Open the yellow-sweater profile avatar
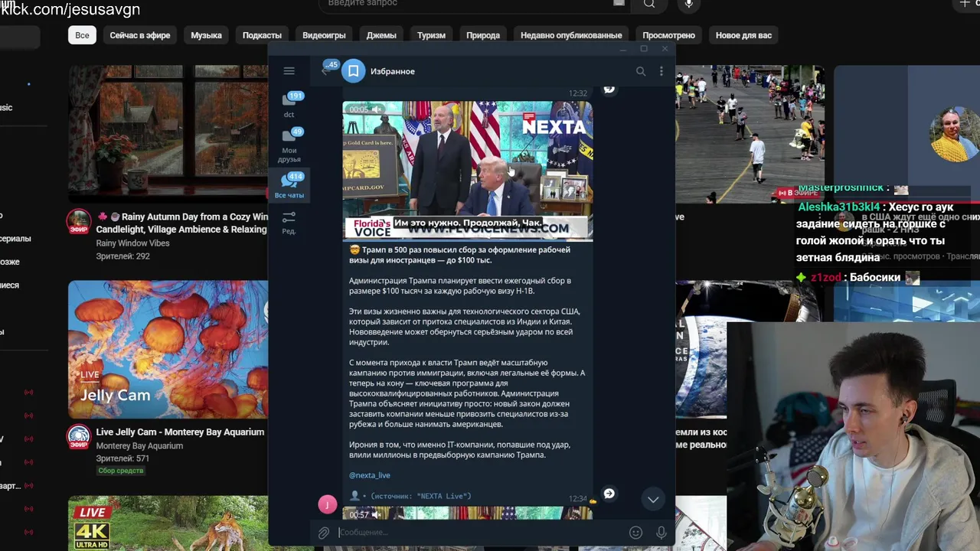 point(953,135)
